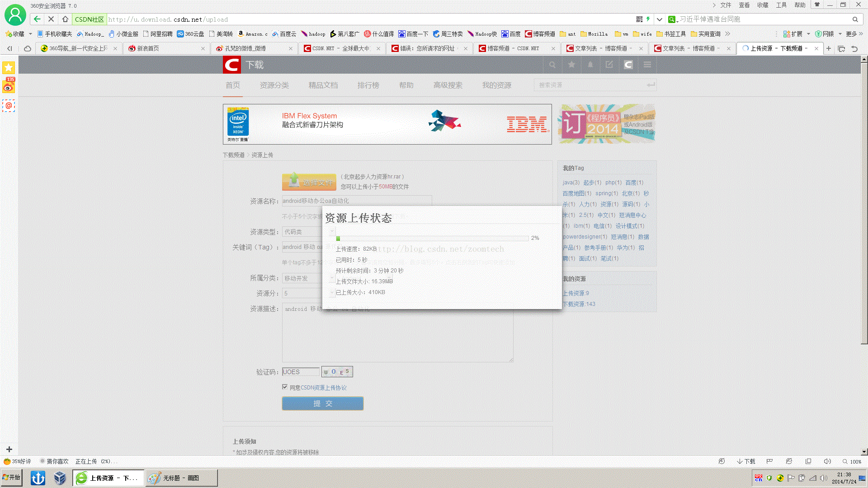Open 上传资源:9 link
868x488 pixels.
576,293
